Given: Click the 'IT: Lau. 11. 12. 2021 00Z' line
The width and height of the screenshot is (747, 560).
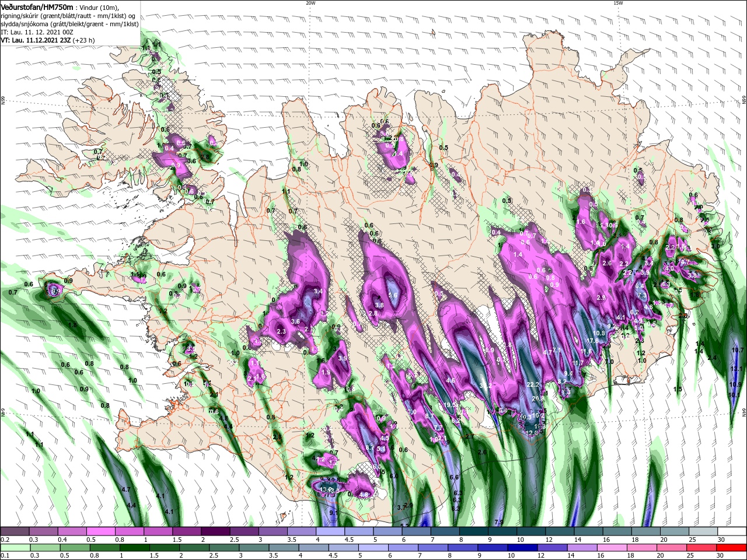Looking at the screenshot, I should [x=37, y=32].
